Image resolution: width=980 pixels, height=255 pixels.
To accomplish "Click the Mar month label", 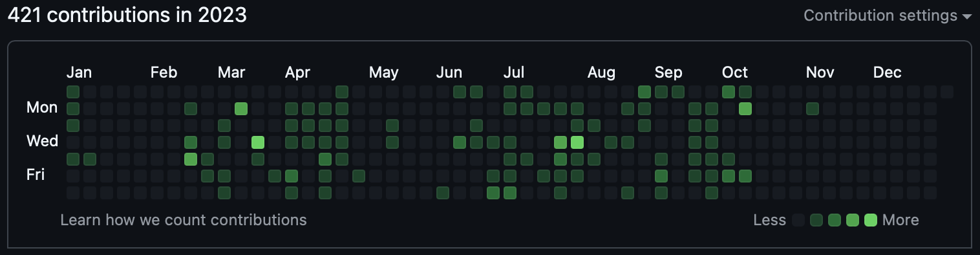I will (x=231, y=72).
